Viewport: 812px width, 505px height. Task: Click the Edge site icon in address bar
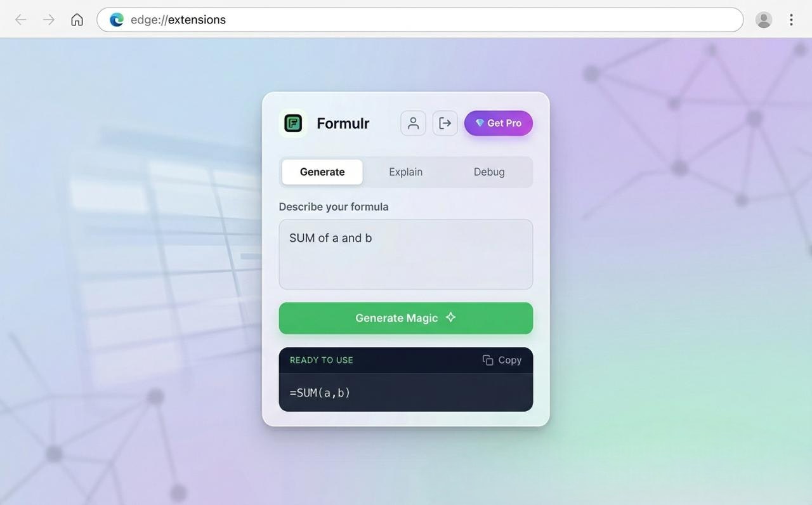pyautogui.click(x=115, y=19)
